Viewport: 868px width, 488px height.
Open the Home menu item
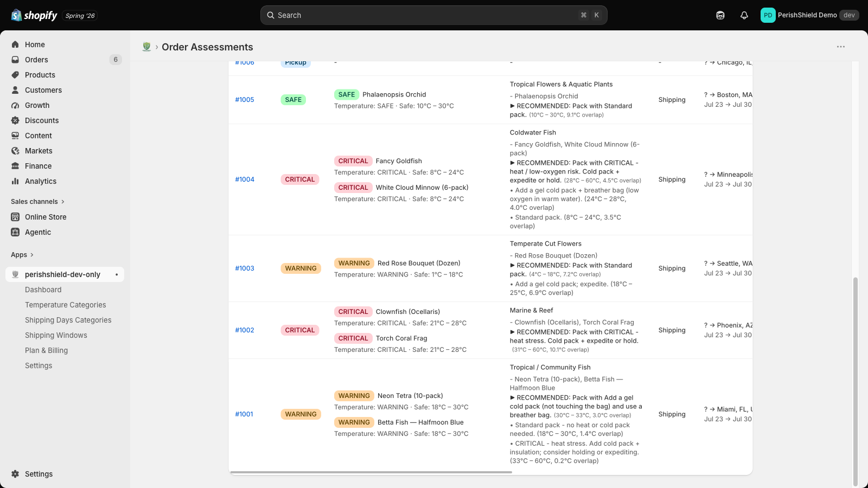click(35, 44)
